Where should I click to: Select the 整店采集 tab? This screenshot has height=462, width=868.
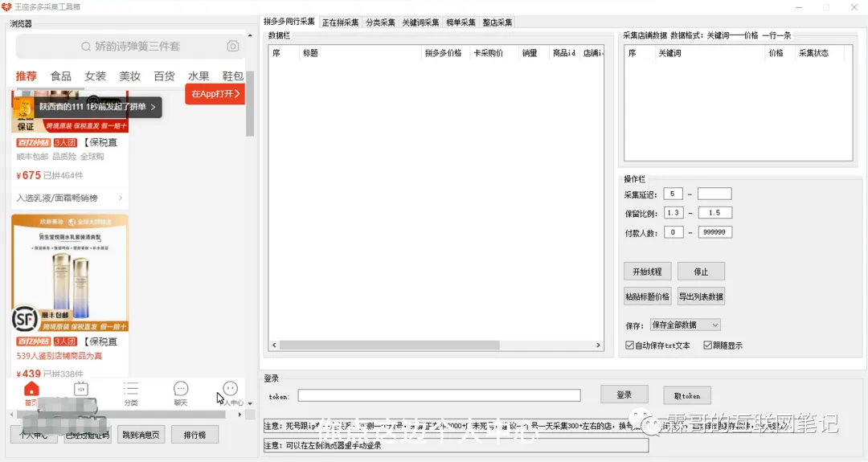click(x=497, y=22)
